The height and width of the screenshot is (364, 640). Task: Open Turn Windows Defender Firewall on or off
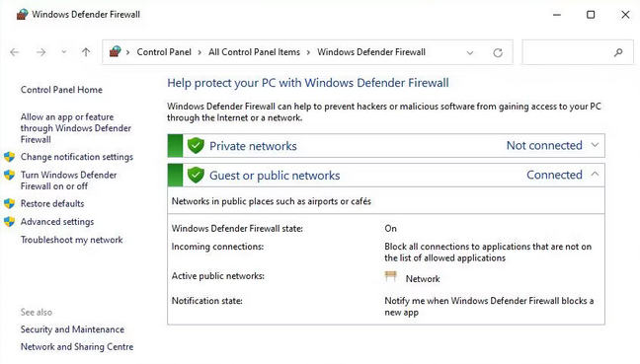click(x=68, y=181)
